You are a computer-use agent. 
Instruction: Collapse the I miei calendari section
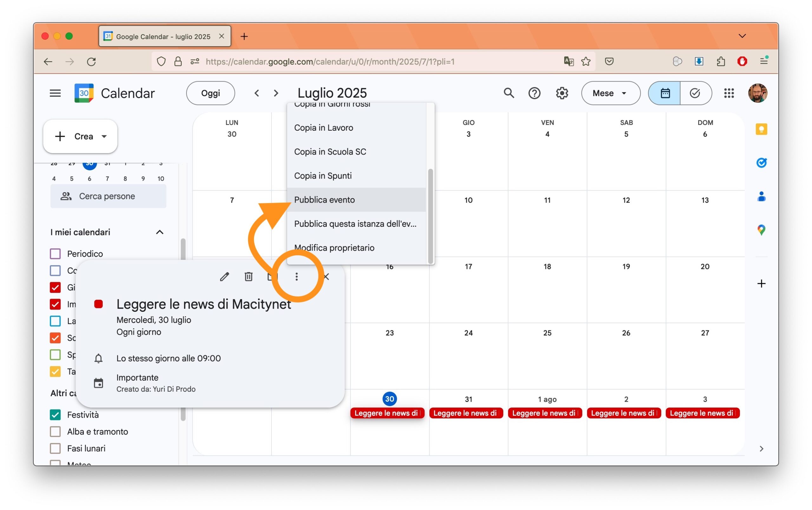pyautogui.click(x=160, y=232)
